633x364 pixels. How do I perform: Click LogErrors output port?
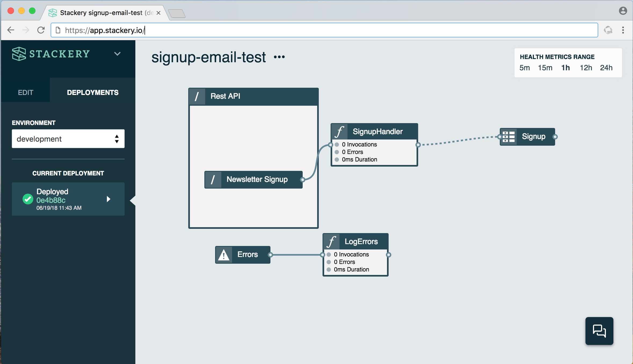389,255
